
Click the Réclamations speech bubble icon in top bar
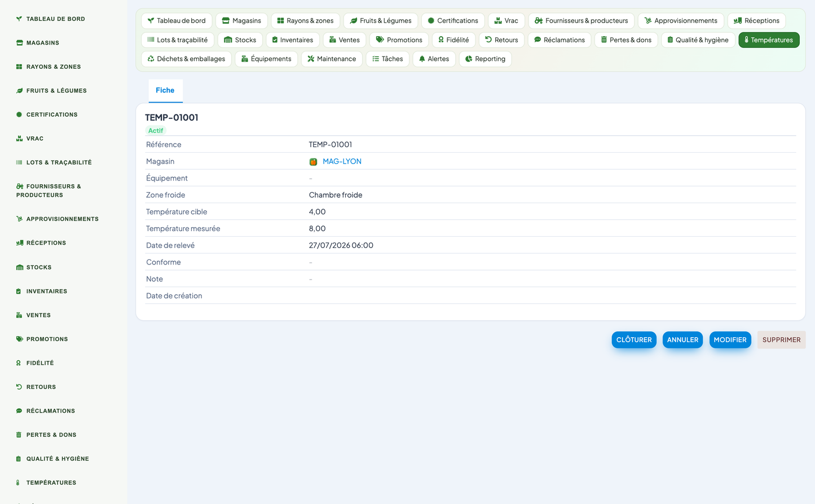(x=538, y=40)
